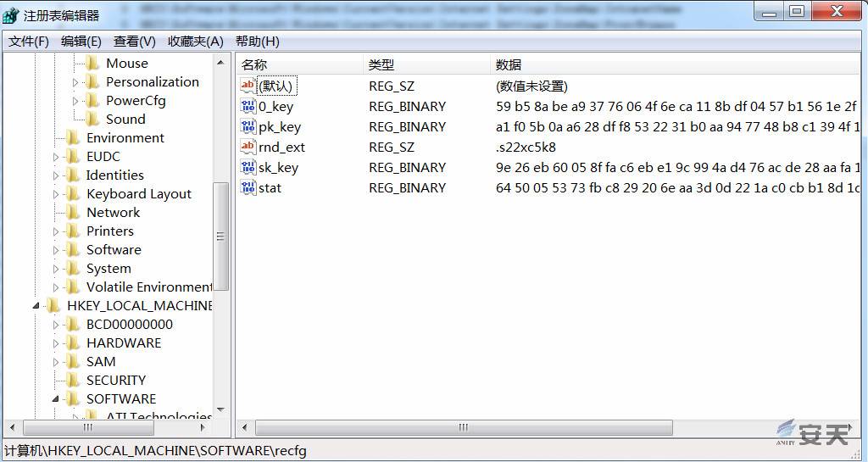Open the 编辑(E) menu

pyautogui.click(x=81, y=42)
